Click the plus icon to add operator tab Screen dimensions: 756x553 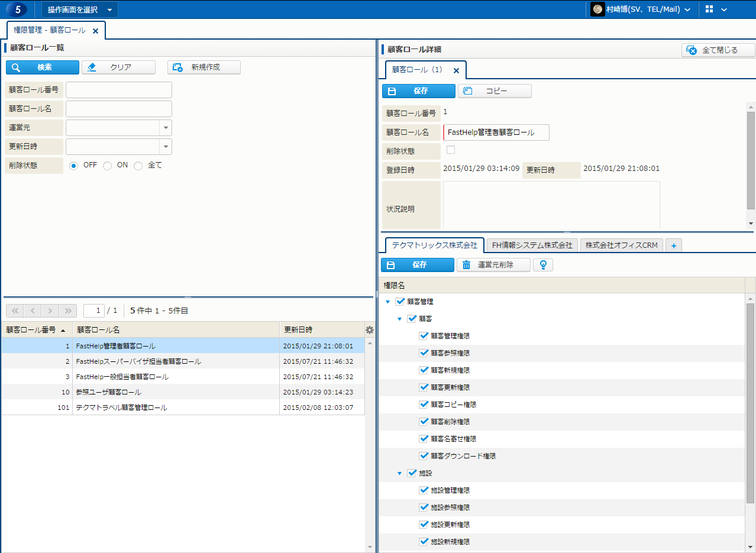point(673,245)
